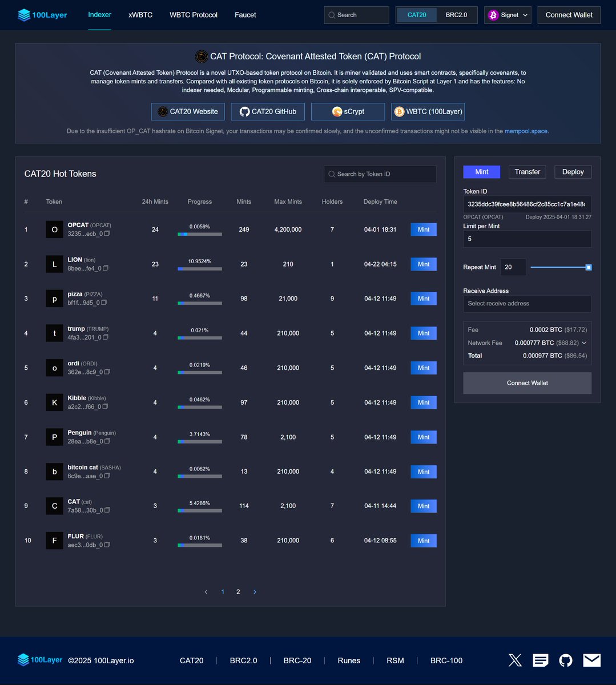Image resolution: width=616 pixels, height=685 pixels.
Task: Open the xWBTC tab
Action: tap(140, 15)
